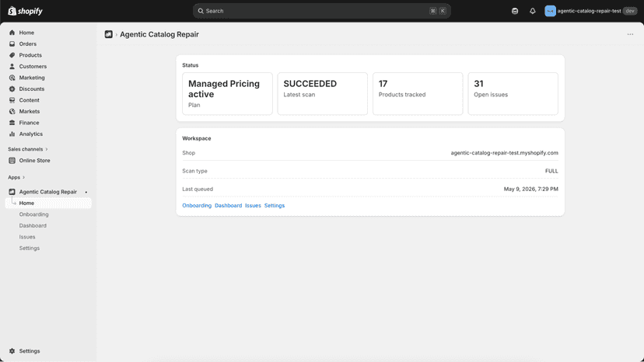Click the Marketing target icon
Image resolution: width=644 pixels, height=362 pixels.
(12, 78)
